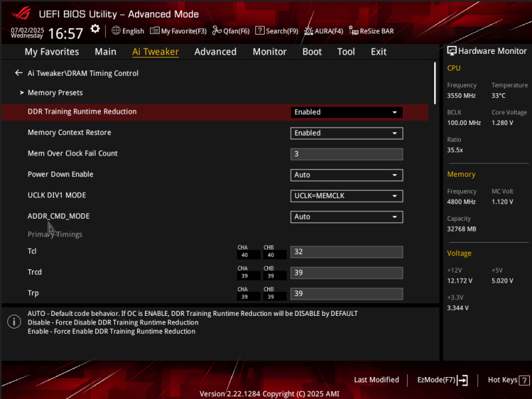Switch to the Main tab

(x=106, y=52)
